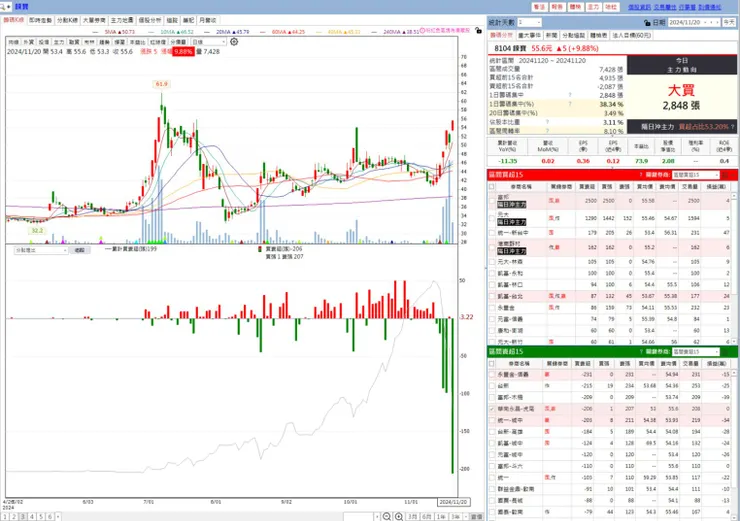Toggle 本益比 indicator on chart toolbar
The height and width of the screenshot is (521, 740).
click(138, 42)
